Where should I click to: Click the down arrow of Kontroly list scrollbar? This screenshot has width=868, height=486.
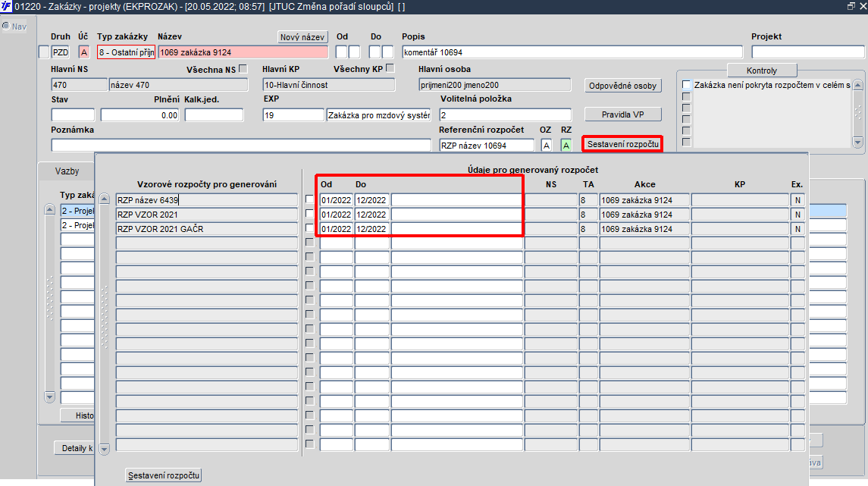coord(857,143)
